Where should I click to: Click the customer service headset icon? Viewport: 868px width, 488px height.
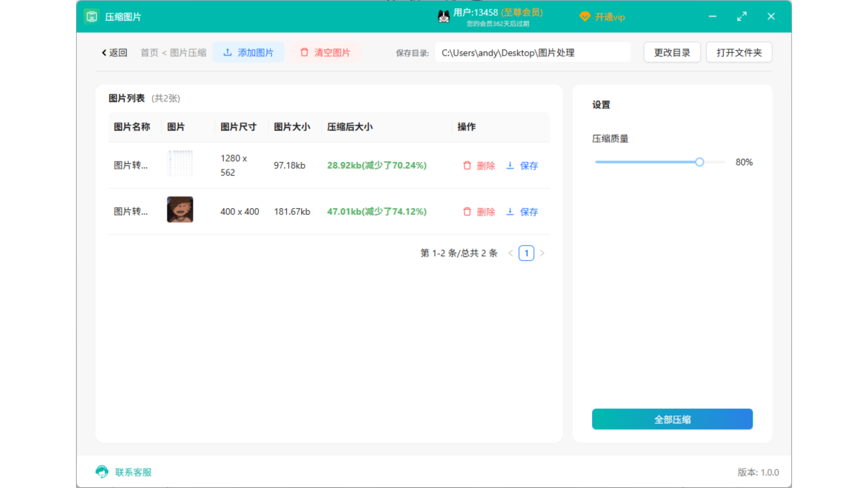click(x=101, y=472)
